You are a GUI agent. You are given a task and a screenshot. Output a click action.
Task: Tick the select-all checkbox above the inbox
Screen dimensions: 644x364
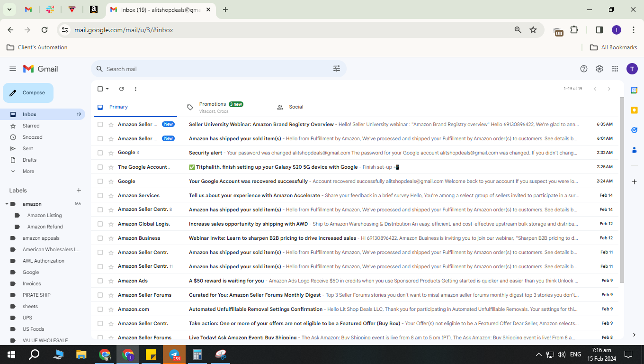click(x=100, y=89)
